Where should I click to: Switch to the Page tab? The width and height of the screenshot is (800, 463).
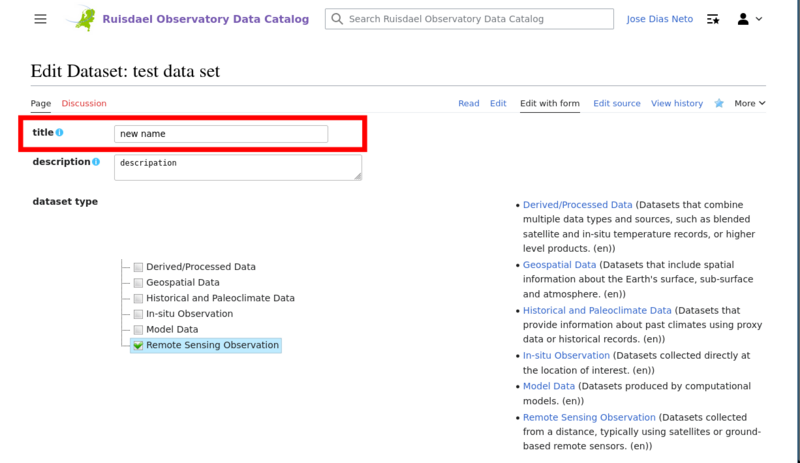(x=41, y=103)
